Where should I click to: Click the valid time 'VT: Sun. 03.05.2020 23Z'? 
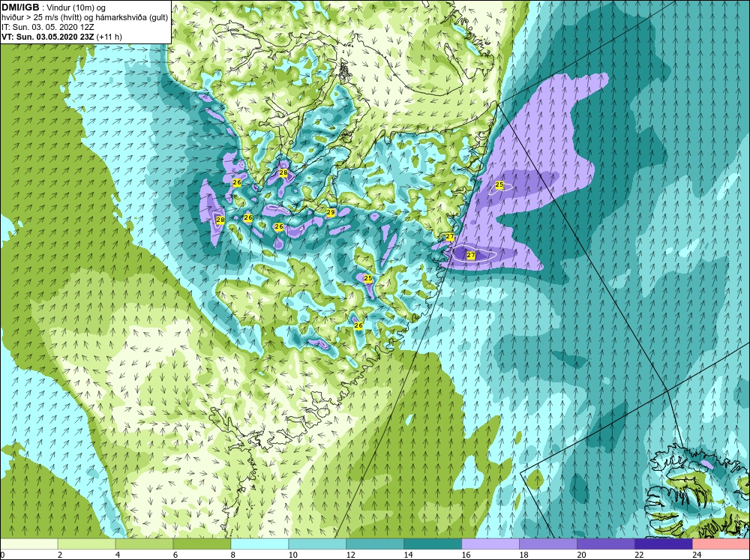click(x=48, y=37)
